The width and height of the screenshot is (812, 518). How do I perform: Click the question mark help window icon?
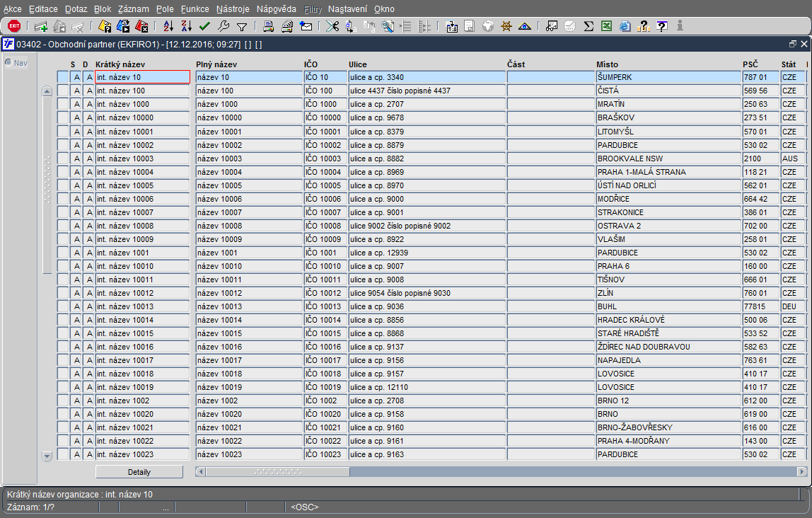[662, 26]
